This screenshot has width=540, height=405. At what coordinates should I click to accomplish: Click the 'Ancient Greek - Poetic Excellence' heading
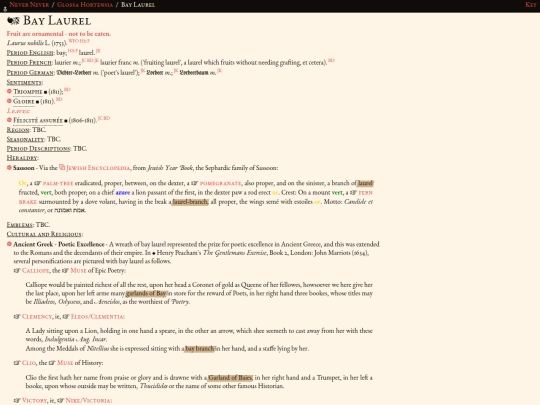(59, 245)
